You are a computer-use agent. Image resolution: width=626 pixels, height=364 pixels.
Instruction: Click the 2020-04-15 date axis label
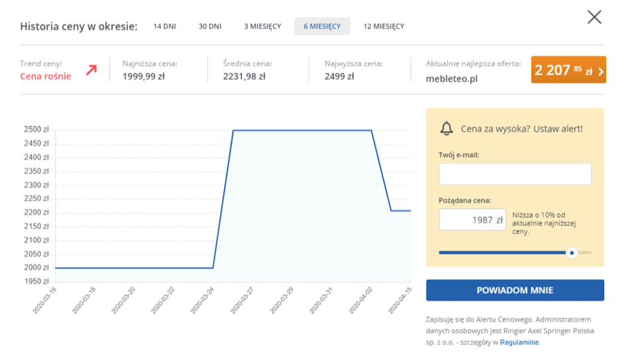(x=400, y=300)
